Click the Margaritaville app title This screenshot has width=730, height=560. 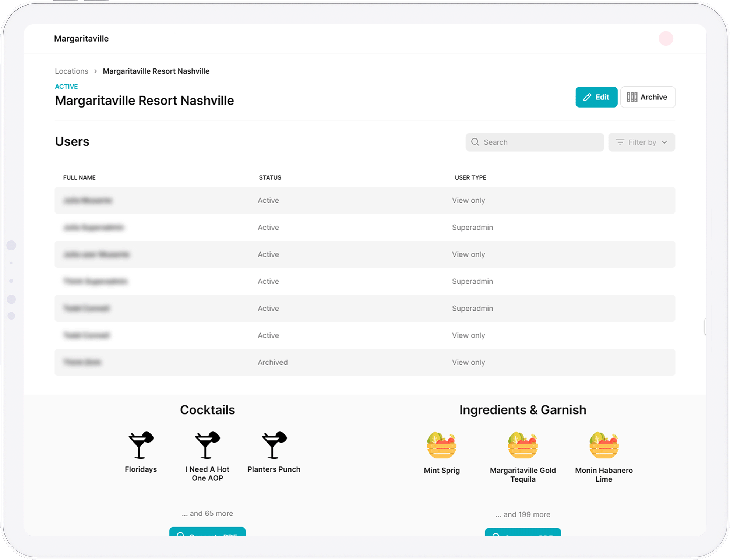click(x=81, y=39)
